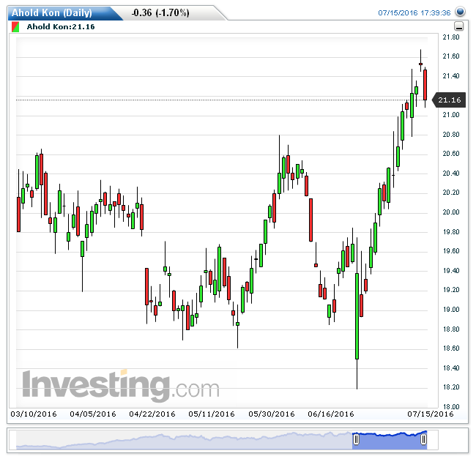Click the 05/30/2016 date axis label
The image size is (476, 459).
(272, 414)
